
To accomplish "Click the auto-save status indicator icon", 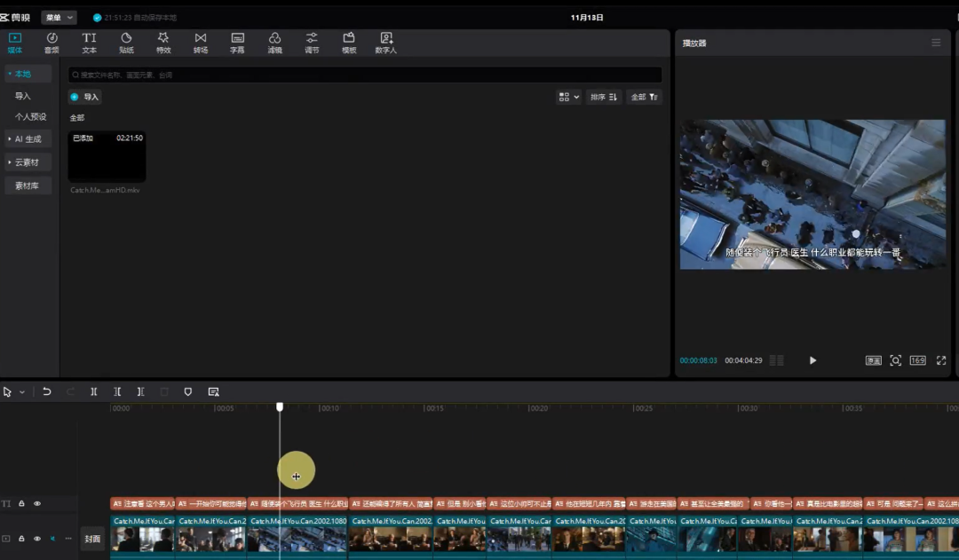I will pos(98,18).
